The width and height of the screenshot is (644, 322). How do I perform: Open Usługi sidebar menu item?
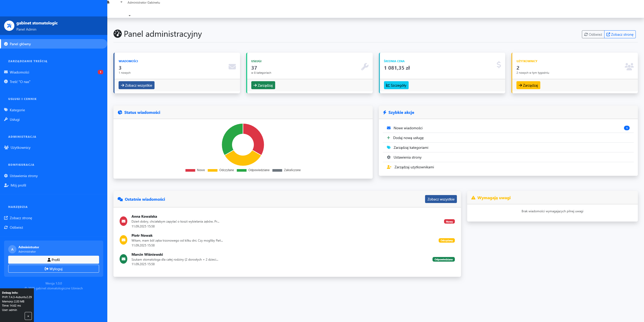click(54, 119)
